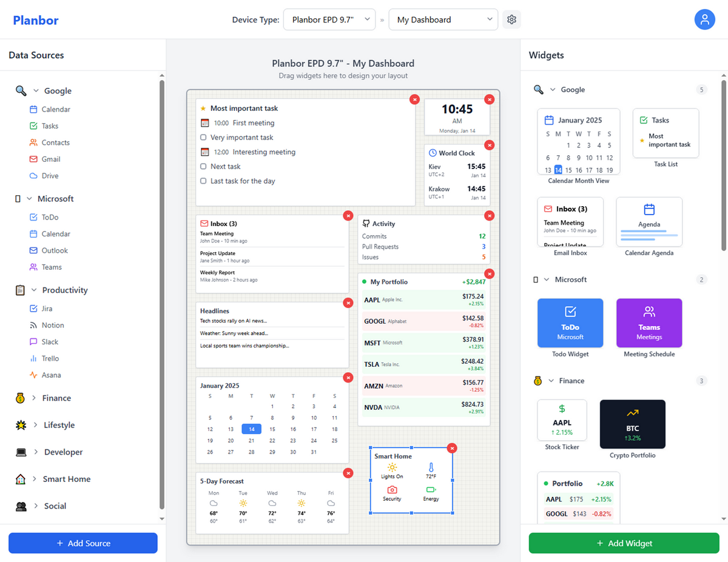Open the user profile avatar
The image size is (728, 562).
point(704,19)
